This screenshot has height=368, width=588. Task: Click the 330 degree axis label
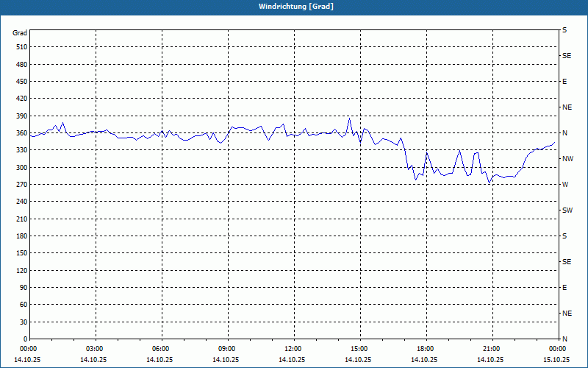[x=22, y=150]
